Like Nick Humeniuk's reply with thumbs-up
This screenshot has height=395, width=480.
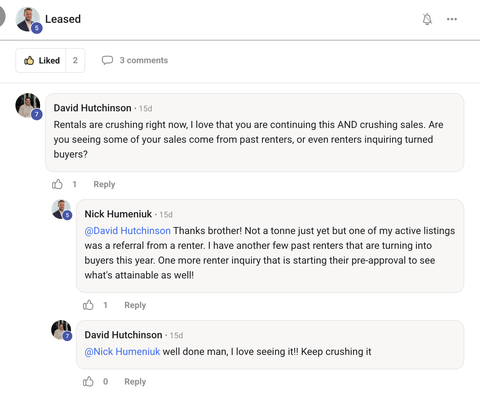point(88,305)
